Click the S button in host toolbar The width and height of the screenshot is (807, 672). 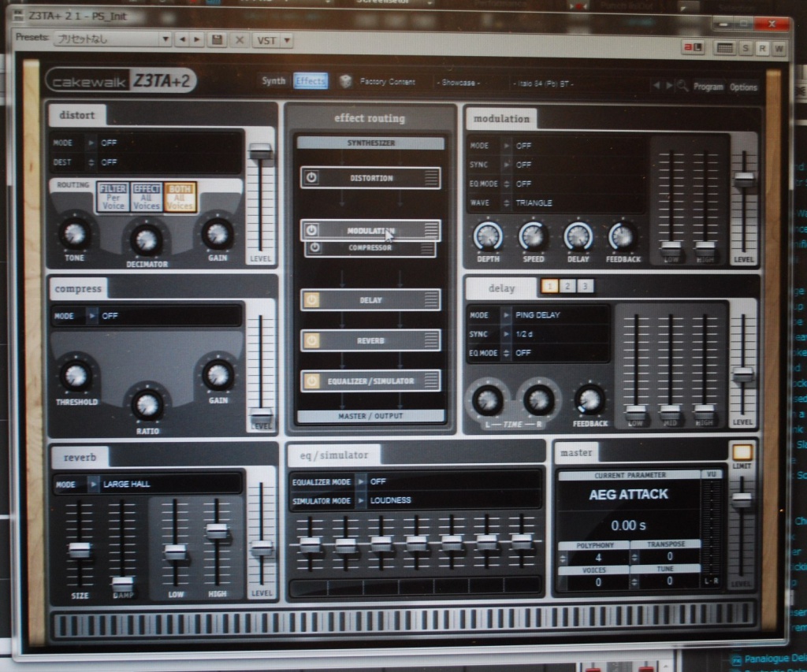coord(746,48)
